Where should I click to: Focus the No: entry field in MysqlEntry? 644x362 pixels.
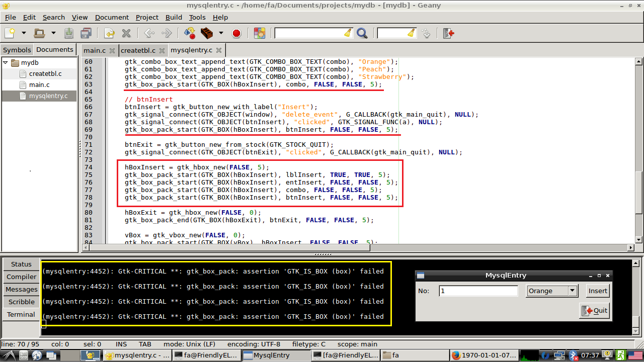(x=478, y=291)
